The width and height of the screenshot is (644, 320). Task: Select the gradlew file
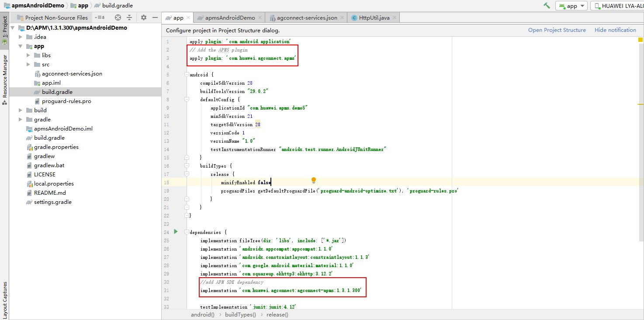(x=45, y=156)
